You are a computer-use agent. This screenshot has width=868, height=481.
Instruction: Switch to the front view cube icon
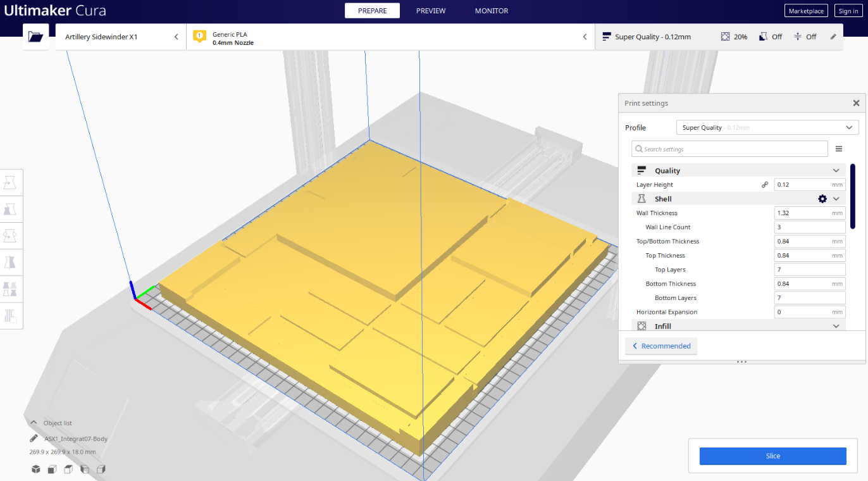click(x=53, y=469)
